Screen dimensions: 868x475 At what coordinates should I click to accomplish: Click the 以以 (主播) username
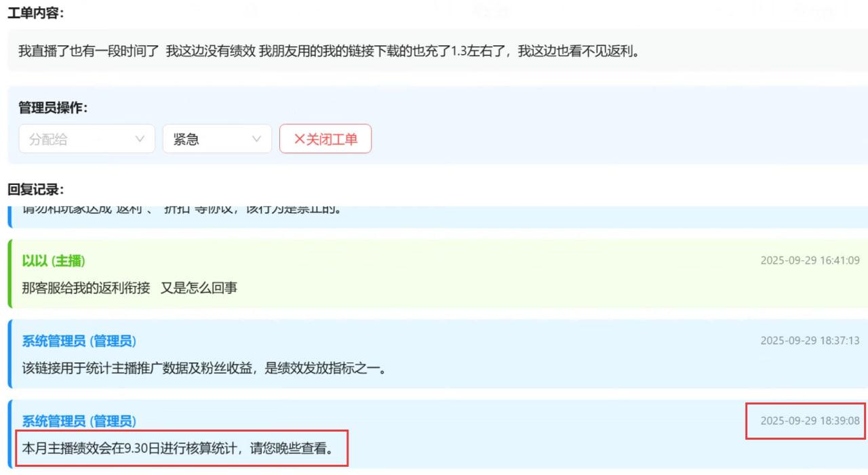54,261
